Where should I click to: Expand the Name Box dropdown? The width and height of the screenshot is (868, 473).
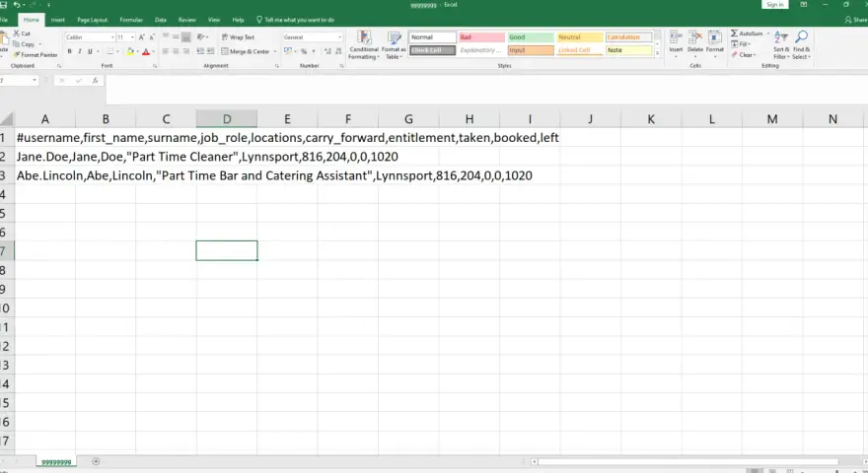coord(35,81)
